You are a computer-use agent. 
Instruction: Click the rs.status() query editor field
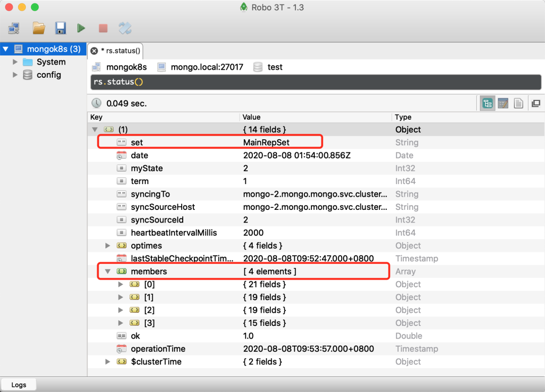[315, 82]
